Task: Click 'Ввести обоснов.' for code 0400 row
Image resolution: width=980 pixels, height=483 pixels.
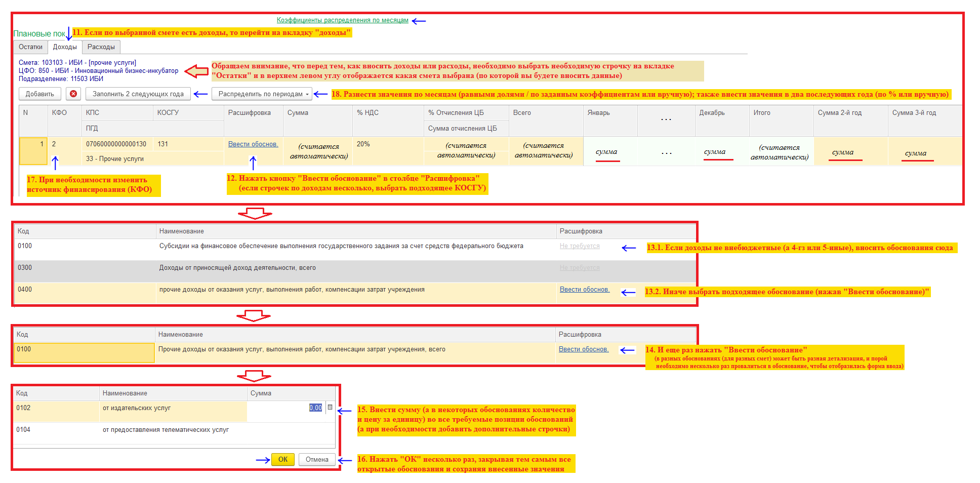Action: coord(584,290)
